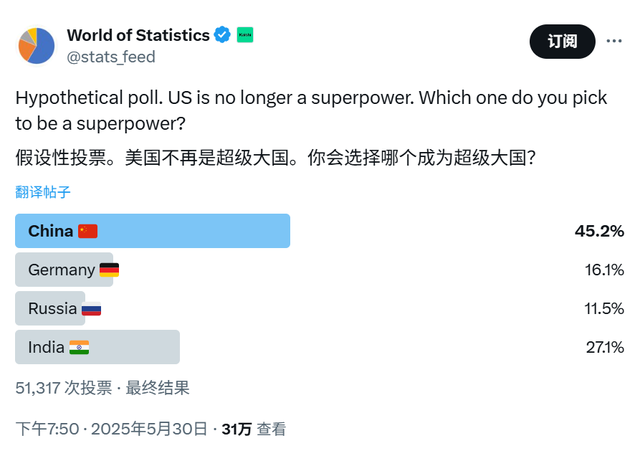Click the World of Statistics account name
This screenshot has height=456, width=640.
tap(138, 36)
